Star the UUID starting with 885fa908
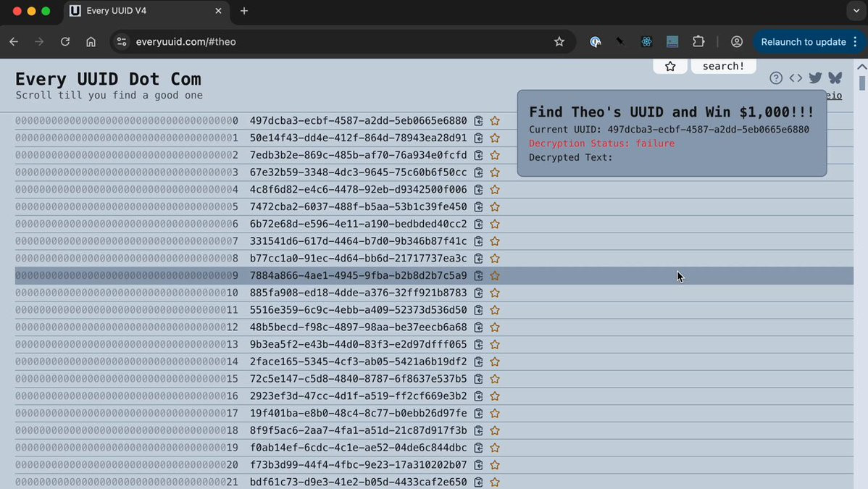This screenshot has width=868, height=489. pos(495,293)
